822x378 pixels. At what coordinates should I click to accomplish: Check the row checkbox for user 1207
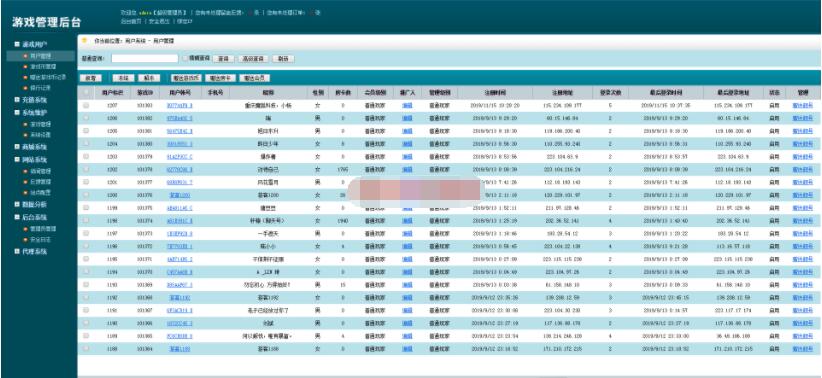coord(86,105)
